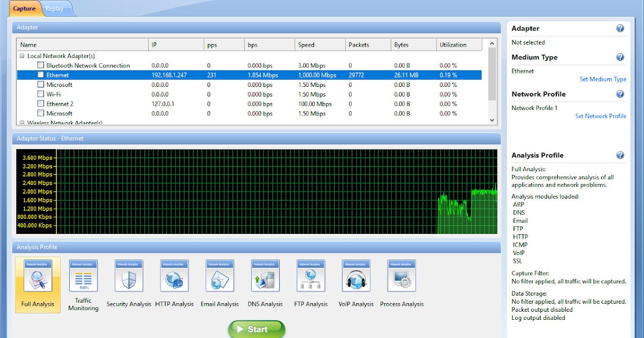Screen dimensions: 644x338
Task: Select the Ethernet adapter name
Action: point(57,75)
